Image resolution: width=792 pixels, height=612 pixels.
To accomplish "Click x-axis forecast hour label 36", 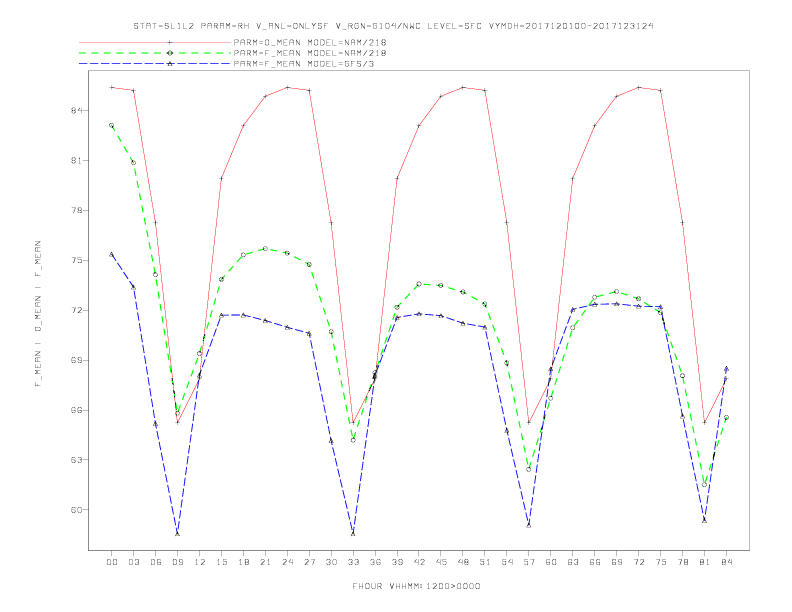I will [x=375, y=562].
